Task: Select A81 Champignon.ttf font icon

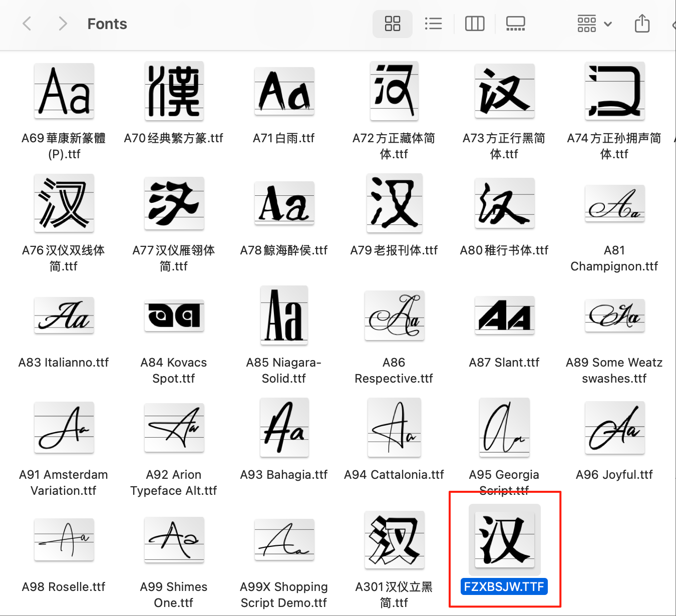Action: coord(615,203)
